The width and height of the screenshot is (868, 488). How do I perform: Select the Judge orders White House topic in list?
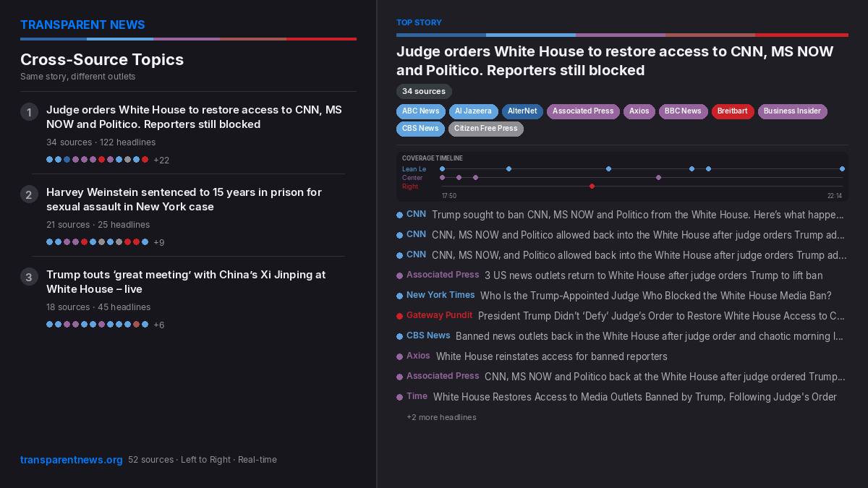194,117
